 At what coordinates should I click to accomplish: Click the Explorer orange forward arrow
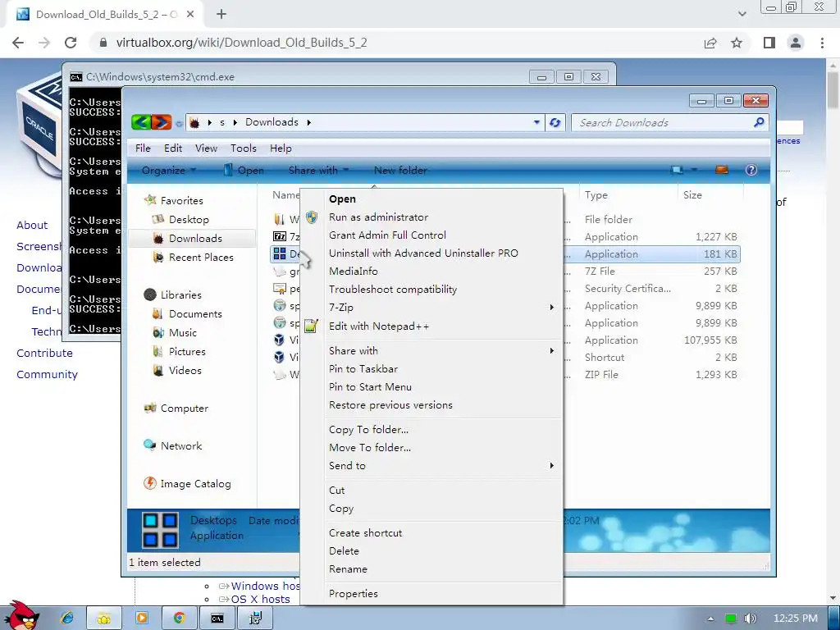(162, 122)
